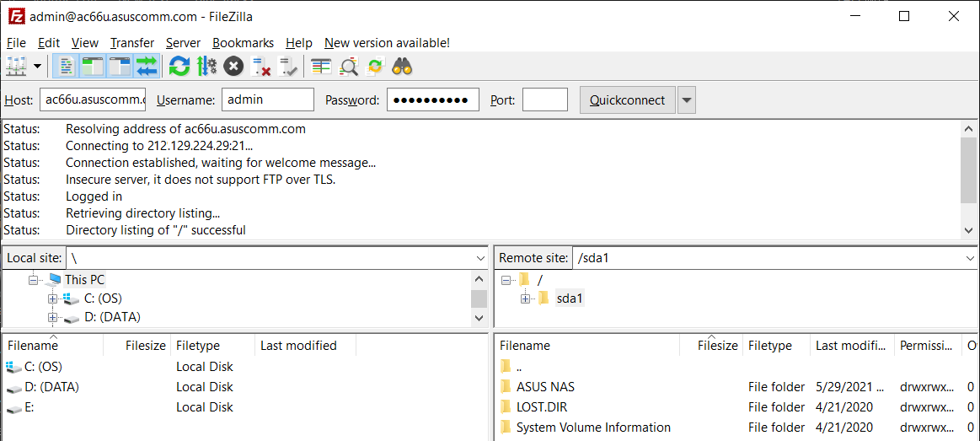Click the Port input field
The width and height of the screenshot is (980, 441).
544,100
